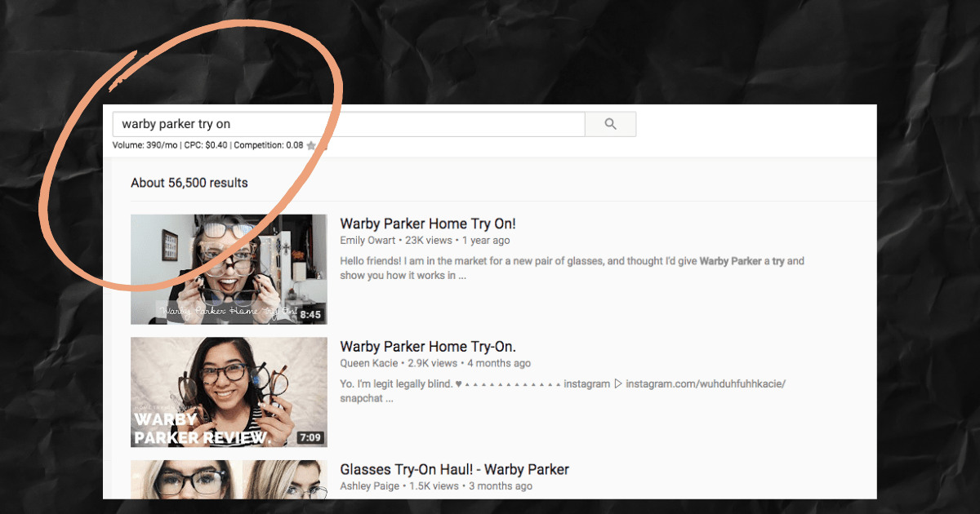Click the '7:09' duration badge
The width and height of the screenshot is (980, 514).
point(310,437)
